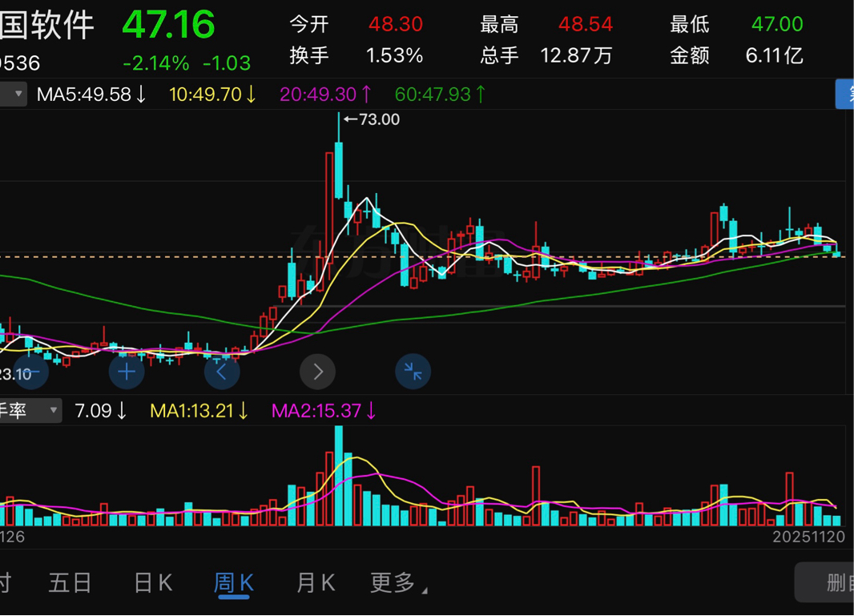Image resolution: width=854 pixels, height=616 pixels.
Task: Click the 总手 12.87万 volume value
Action: click(x=546, y=55)
